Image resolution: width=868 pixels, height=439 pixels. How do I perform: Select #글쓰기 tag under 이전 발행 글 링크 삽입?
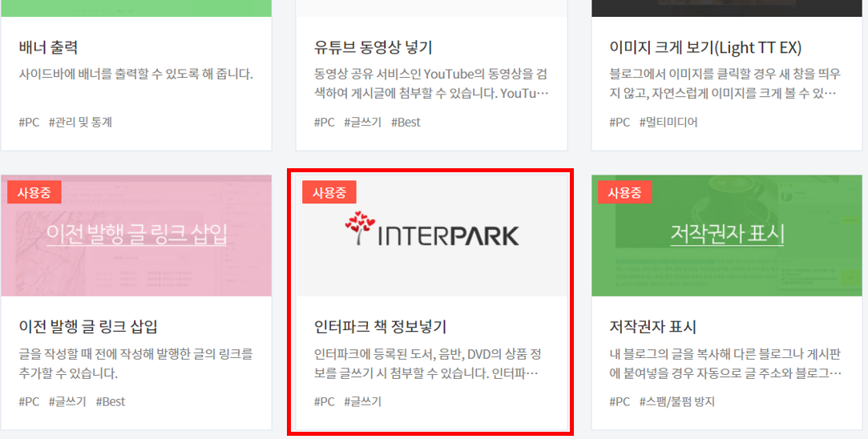tap(67, 401)
